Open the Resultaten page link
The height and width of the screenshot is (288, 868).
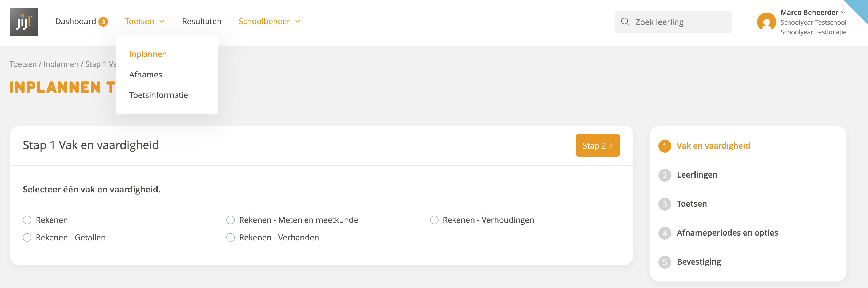202,22
